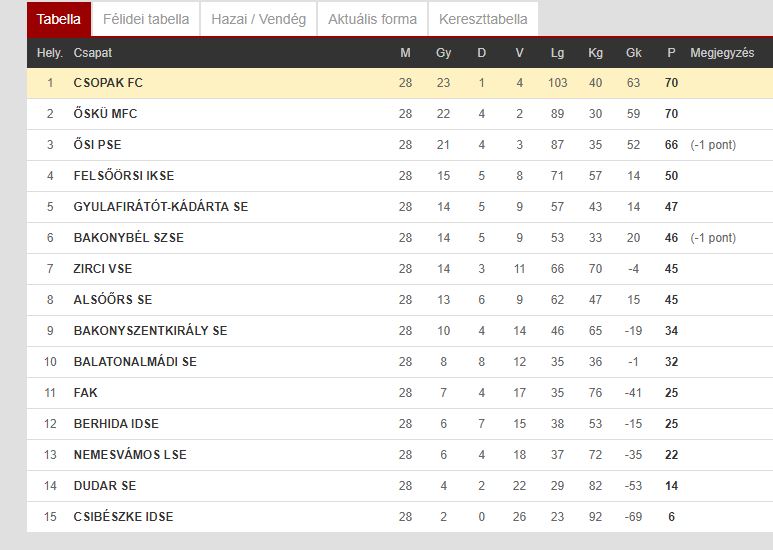773x550 pixels.
Task: Open ALSÓŐRS SE team page
Action: click(x=113, y=300)
